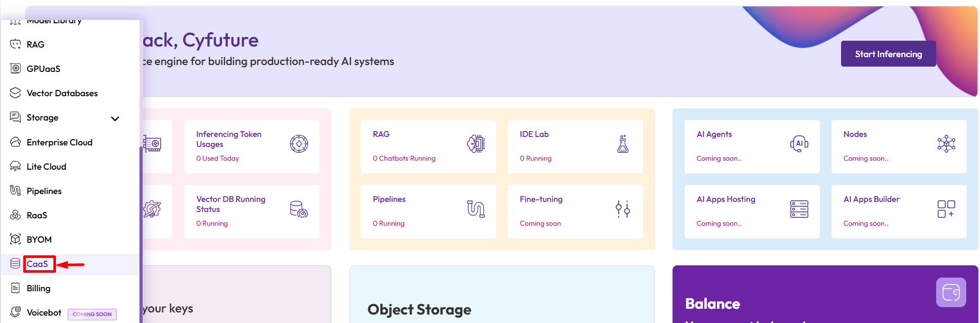Image resolution: width=980 pixels, height=323 pixels.
Task: Click the sidebar vertical scrollbar
Action: tap(141, 233)
